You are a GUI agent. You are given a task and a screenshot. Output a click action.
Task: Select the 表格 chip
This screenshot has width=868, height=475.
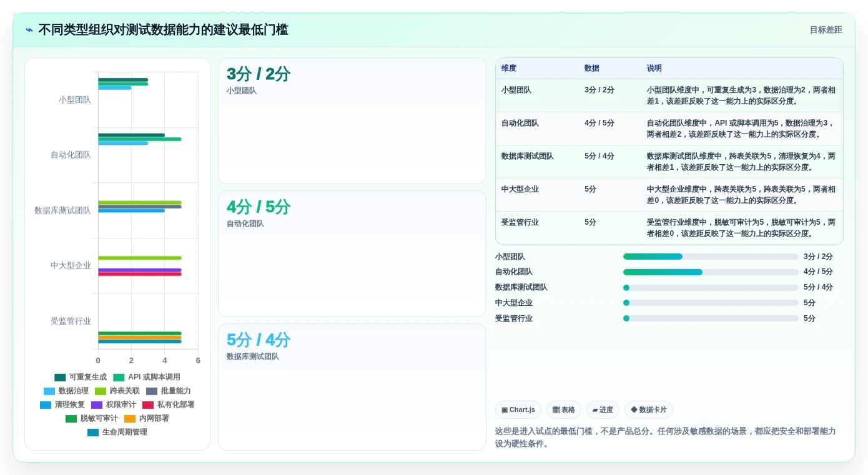pos(564,410)
